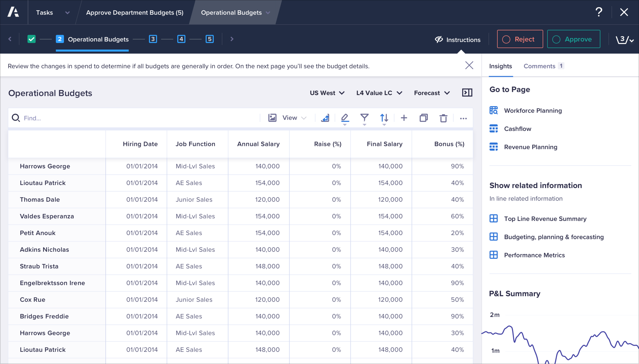The width and height of the screenshot is (639, 364).
Task: Expand the Forecast dropdown
Action: 432,93
